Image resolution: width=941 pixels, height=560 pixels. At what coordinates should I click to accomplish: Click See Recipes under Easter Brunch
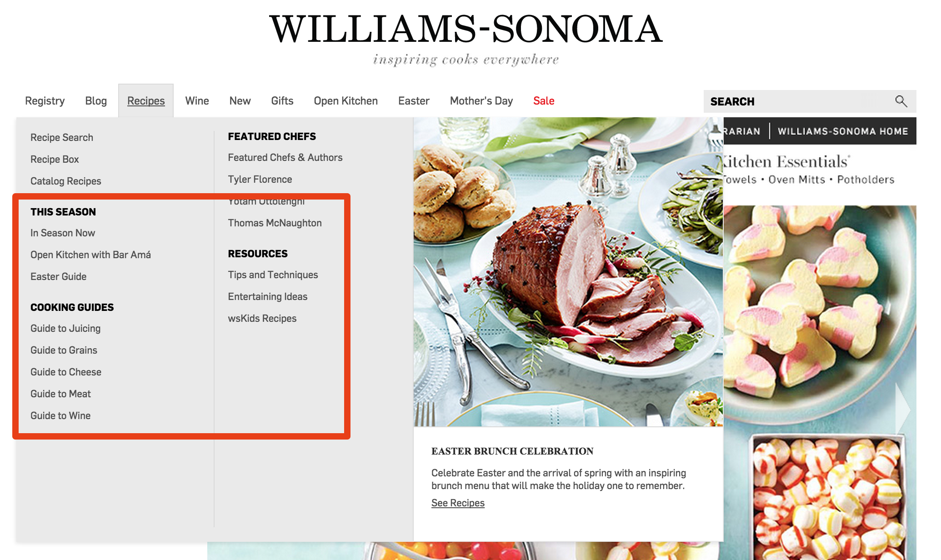click(458, 503)
